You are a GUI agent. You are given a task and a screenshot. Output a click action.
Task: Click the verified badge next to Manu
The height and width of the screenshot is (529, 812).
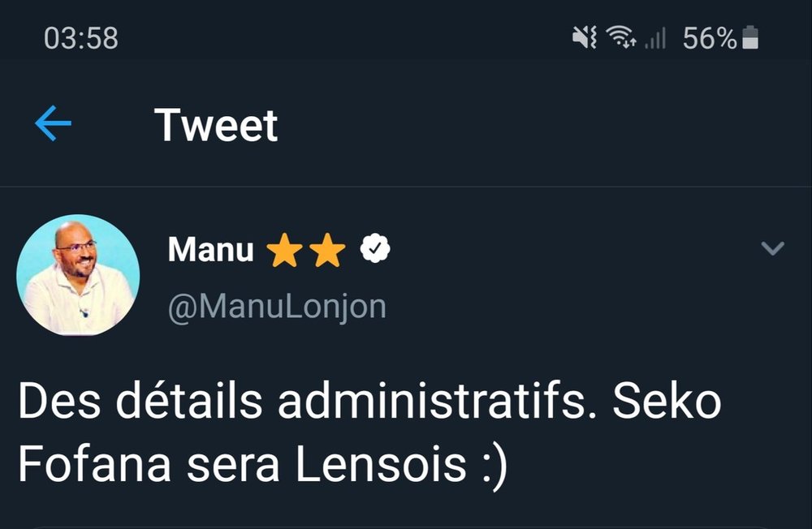[x=375, y=248]
